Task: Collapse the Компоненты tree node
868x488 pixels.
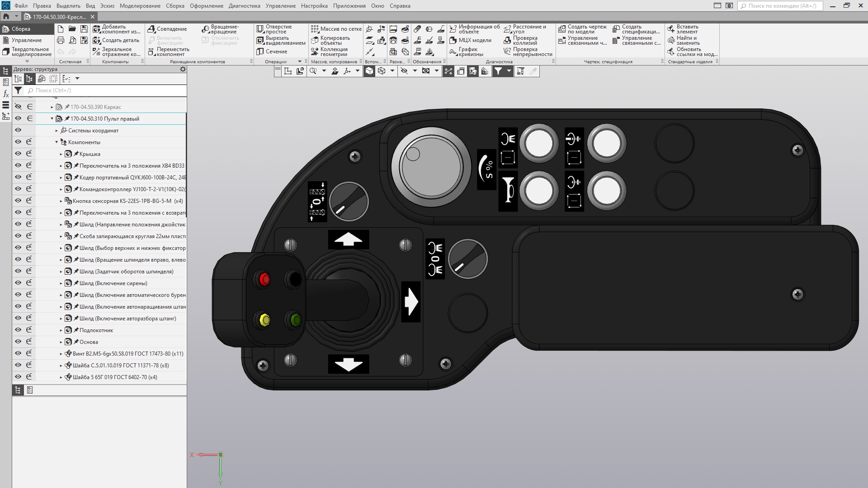Action: pos(57,142)
